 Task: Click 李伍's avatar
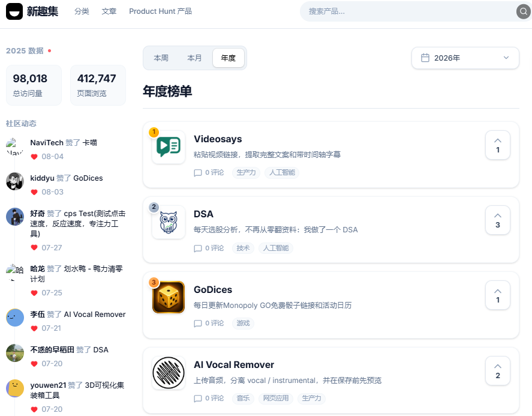pyautogui.click(x=15, y=318)
